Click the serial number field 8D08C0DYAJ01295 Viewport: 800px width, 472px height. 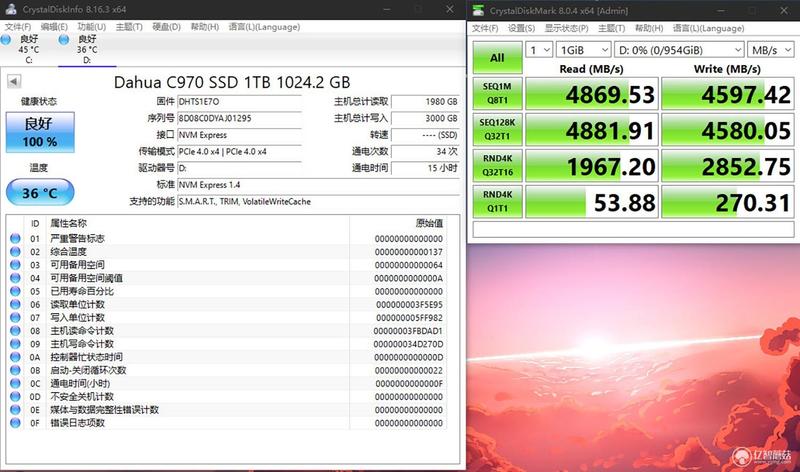(x=239, y=118)
